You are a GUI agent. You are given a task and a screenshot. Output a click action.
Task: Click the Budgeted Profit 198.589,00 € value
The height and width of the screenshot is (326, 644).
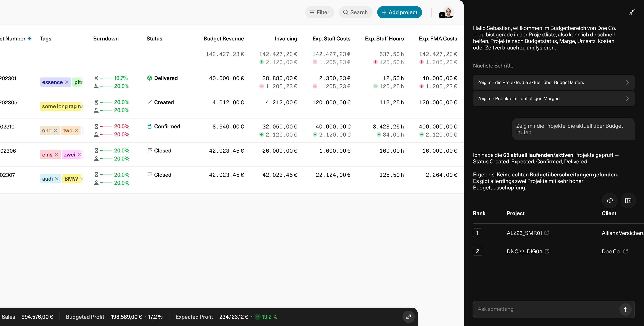(126, 317)
